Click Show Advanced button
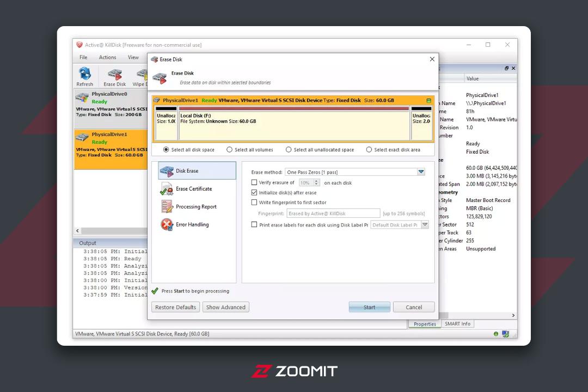Viewport: 588px width, 392px height. coord(226,307)
